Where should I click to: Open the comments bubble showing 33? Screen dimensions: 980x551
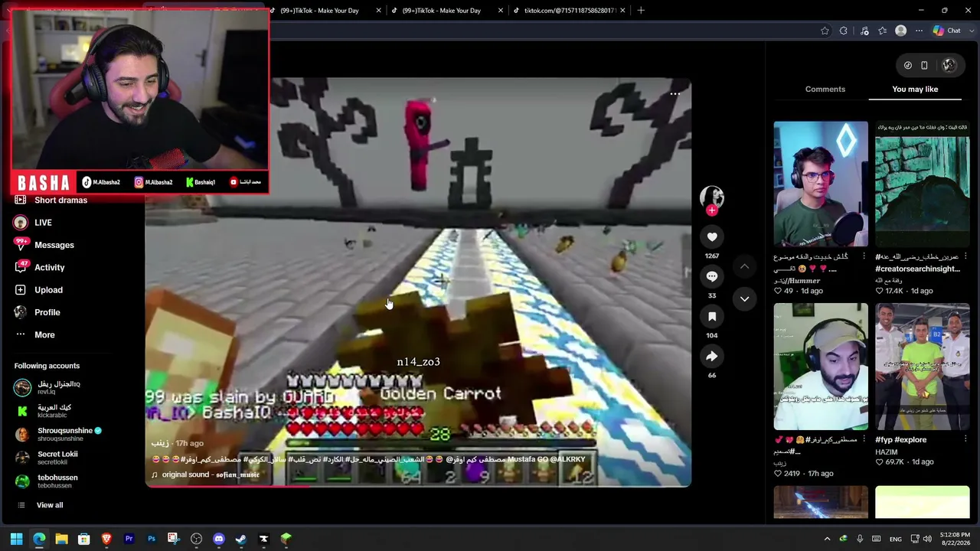712,276
